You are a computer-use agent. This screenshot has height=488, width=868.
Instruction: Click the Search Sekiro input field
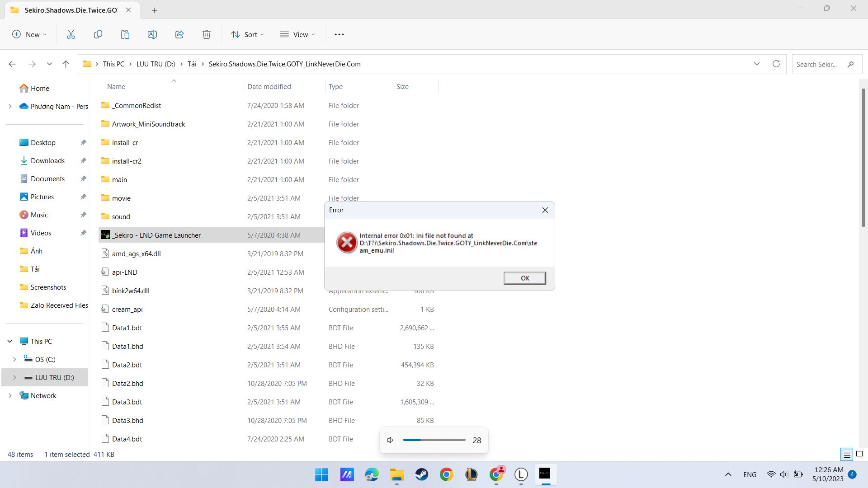click(x=817, y=64)
